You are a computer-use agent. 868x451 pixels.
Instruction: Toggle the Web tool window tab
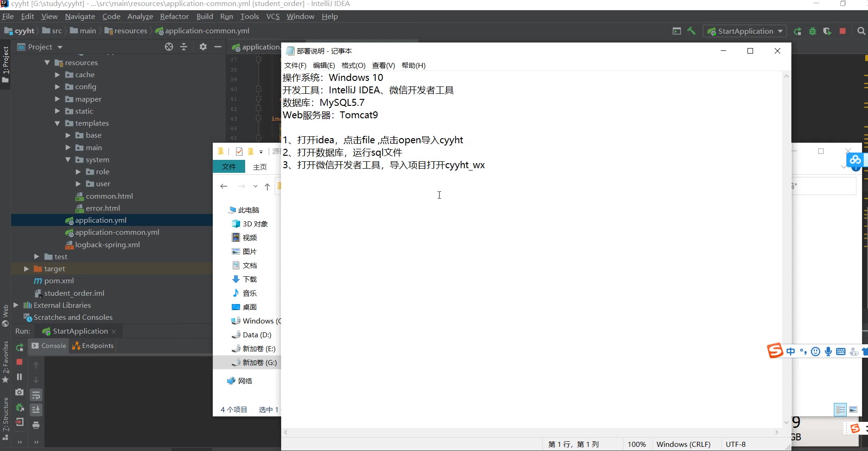click(x=6, y=316)
